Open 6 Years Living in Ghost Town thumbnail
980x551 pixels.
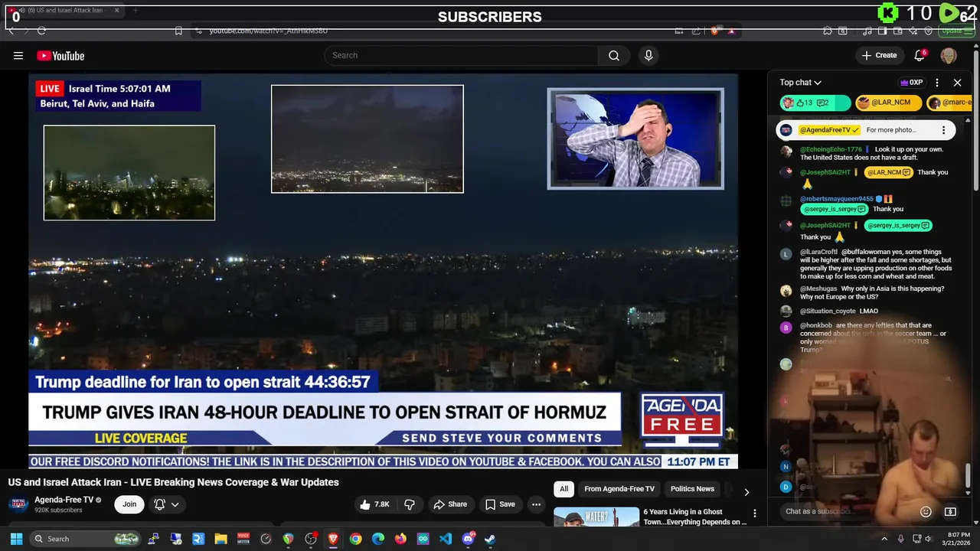[x=596, y=517]
